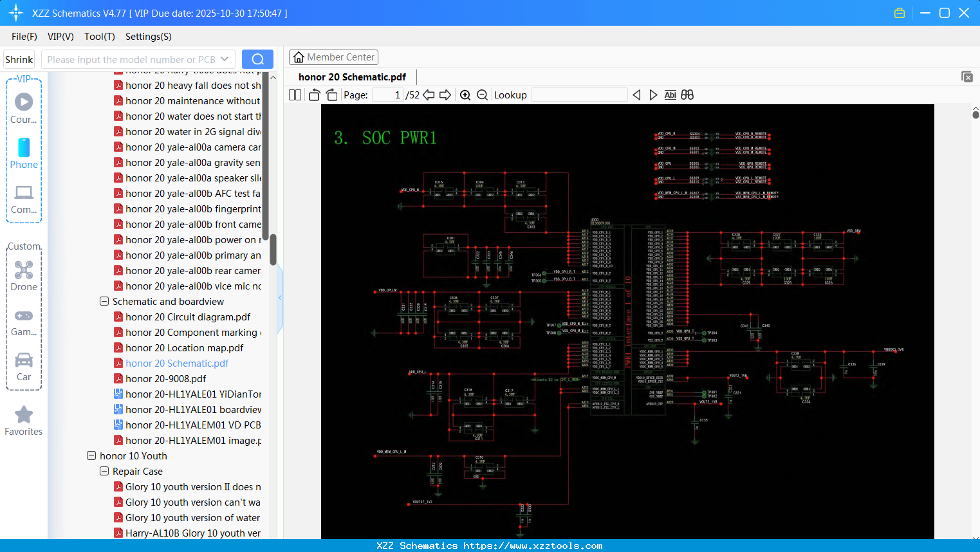Go to the next page arrow
Viewport: 980px width, 552px height.
coord(445,95)
